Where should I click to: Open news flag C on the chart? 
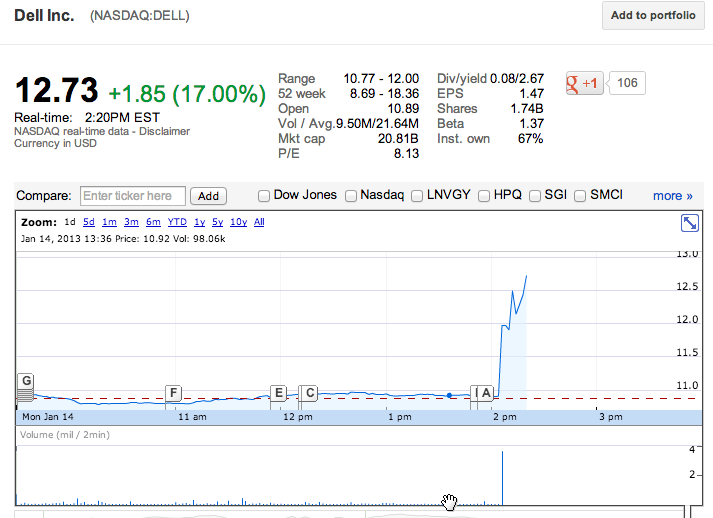tap(310, 392)
